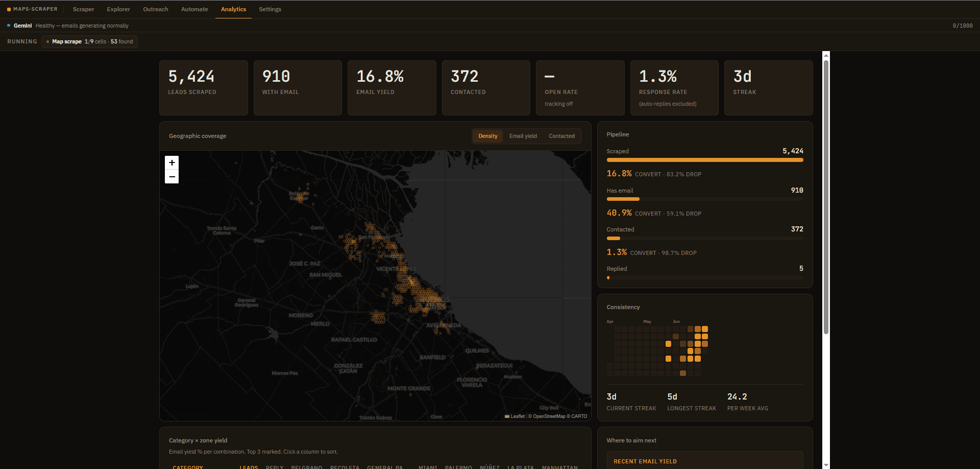Go to the Outreach tab
Image resolution: width=980 pixels, height=469 pixels.
tap(156, 9)
